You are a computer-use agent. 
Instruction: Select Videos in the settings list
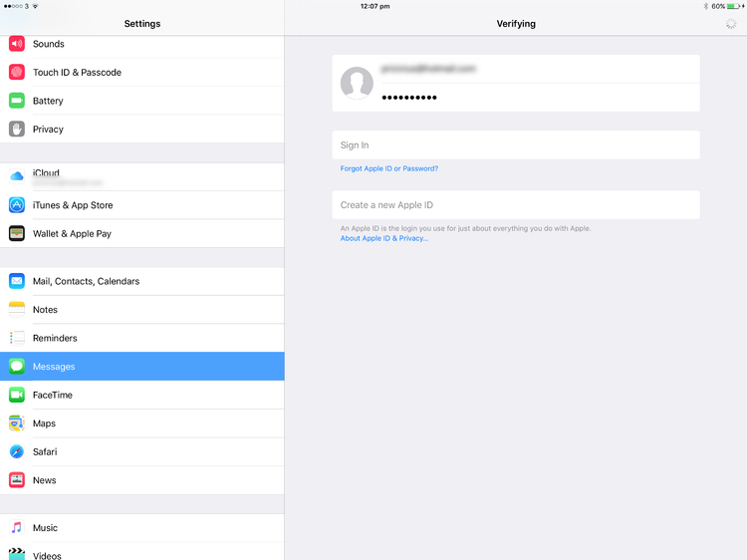coord(142,551)
